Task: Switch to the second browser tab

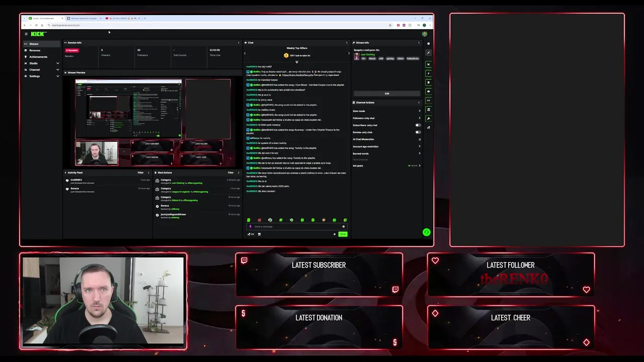Action: [84, 18]
